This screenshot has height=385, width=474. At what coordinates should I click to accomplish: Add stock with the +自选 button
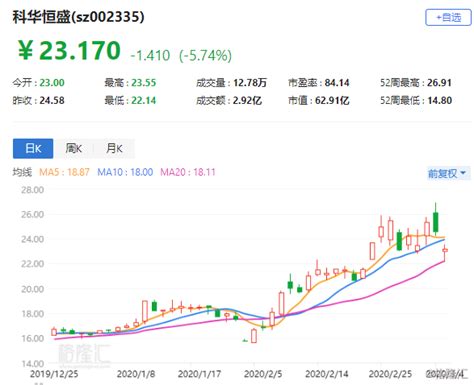[x=448, y=17]
